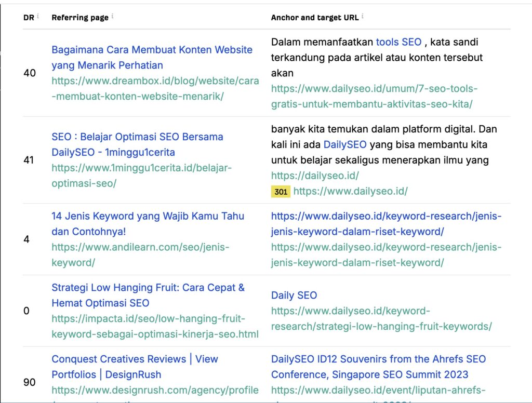Click the info icon next to Referring page
532x403 pixels.
point(112,16)
